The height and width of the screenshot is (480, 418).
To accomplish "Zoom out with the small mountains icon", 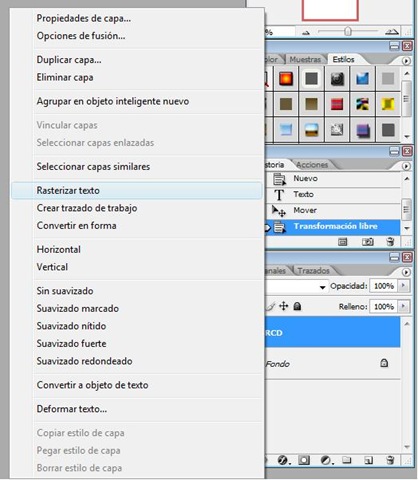I will (x=306, y=33).
